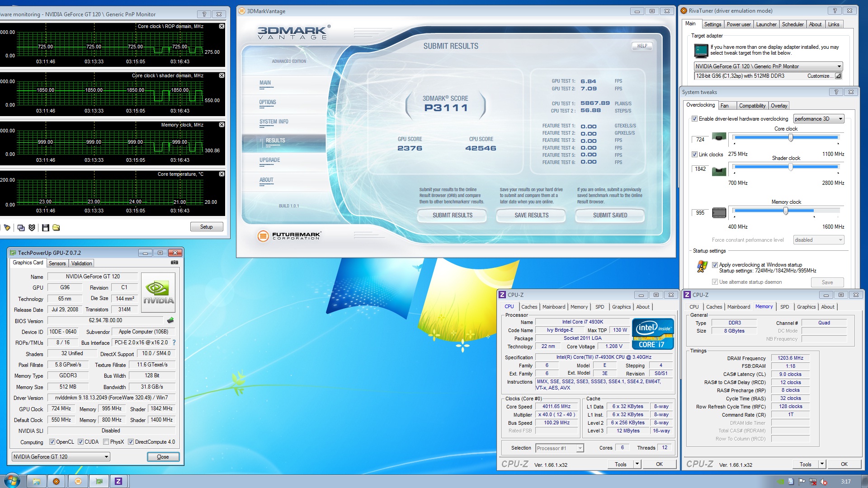Toggle the Link clocks checkbox
The width and height of the screenshot is (868, 488).
click(x=694, y=154)
